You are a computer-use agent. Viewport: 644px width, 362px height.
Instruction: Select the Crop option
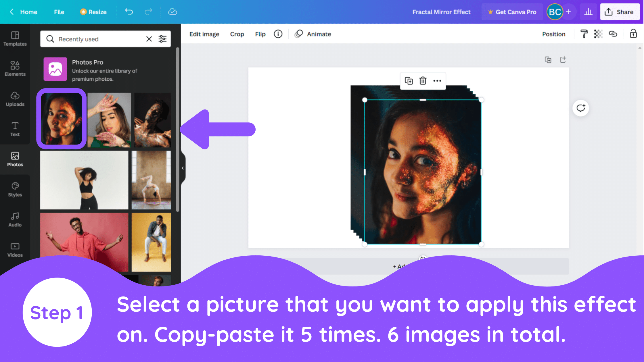pyautogui.click(x=237, y=34)
